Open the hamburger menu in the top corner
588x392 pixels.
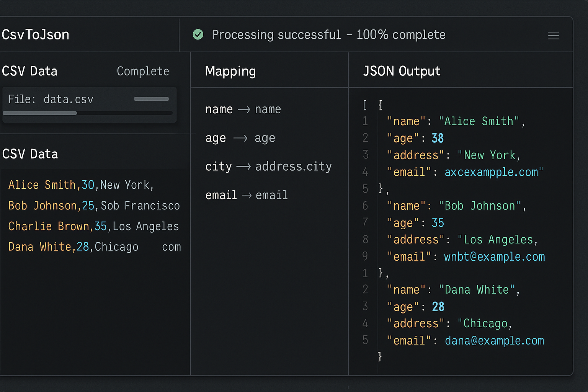554,35
